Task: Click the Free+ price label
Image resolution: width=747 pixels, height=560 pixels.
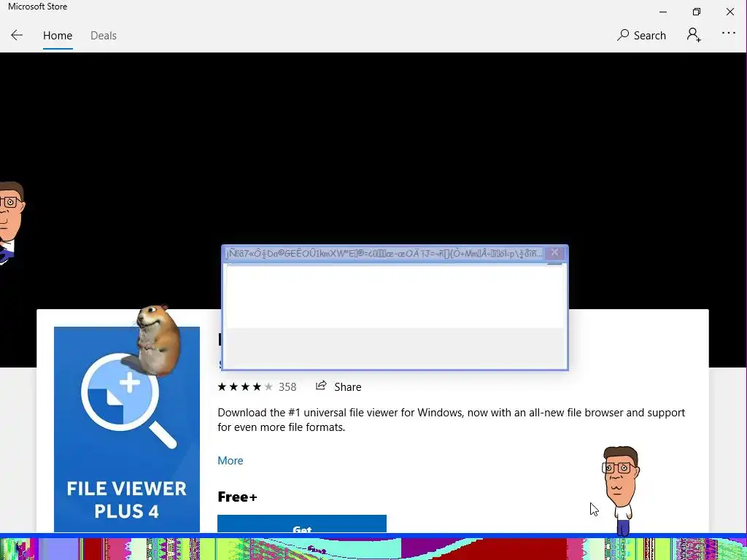Action: pyautogui.click(x=237, y=497)
